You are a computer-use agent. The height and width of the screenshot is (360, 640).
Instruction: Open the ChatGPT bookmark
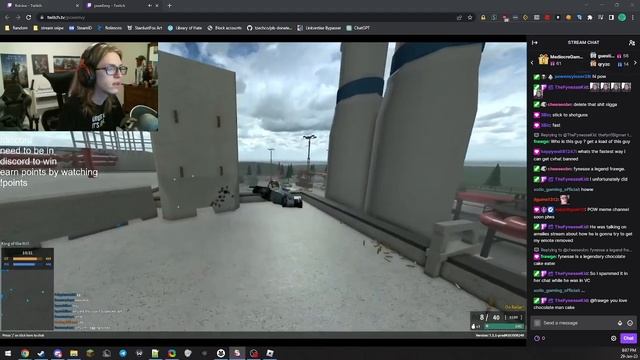click(358, 28)
